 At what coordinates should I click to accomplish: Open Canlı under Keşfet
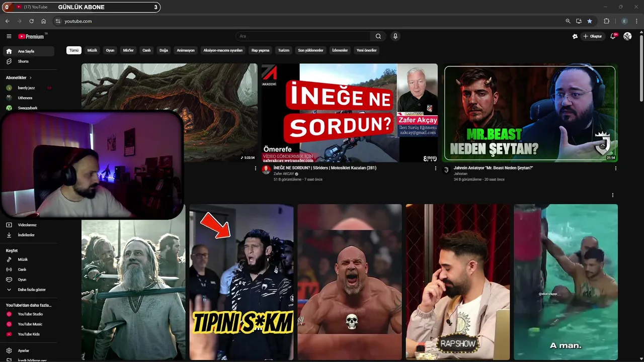click(x=28, y=269)
